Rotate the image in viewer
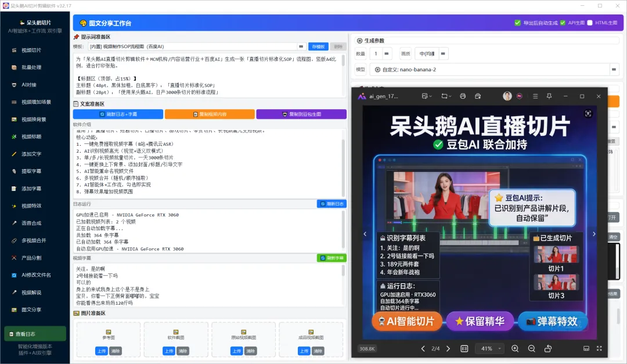Screen dimensions: 627x364 548,349
